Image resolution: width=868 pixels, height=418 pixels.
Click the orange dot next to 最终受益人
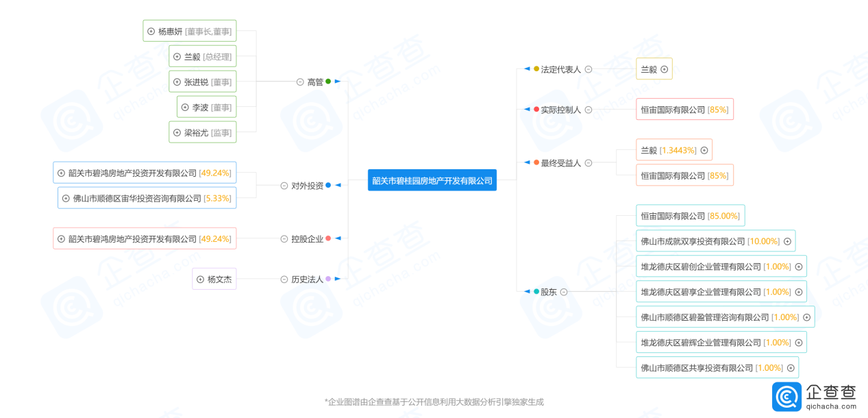536,162
